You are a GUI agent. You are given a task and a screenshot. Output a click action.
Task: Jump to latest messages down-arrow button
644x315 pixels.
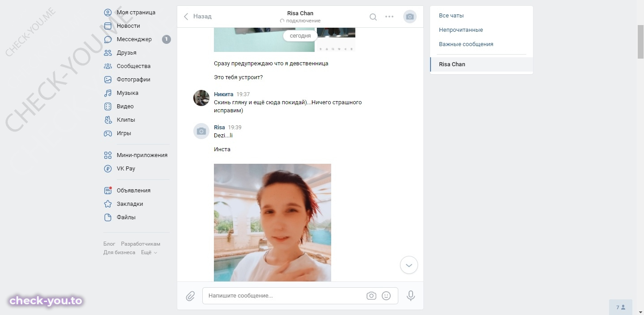(409, 265)
